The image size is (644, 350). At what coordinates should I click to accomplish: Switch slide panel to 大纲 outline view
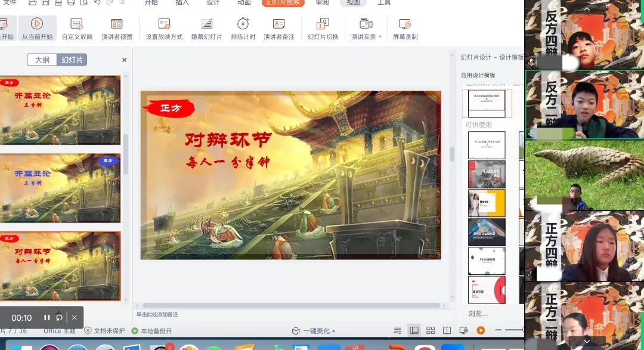coord(42,60)
